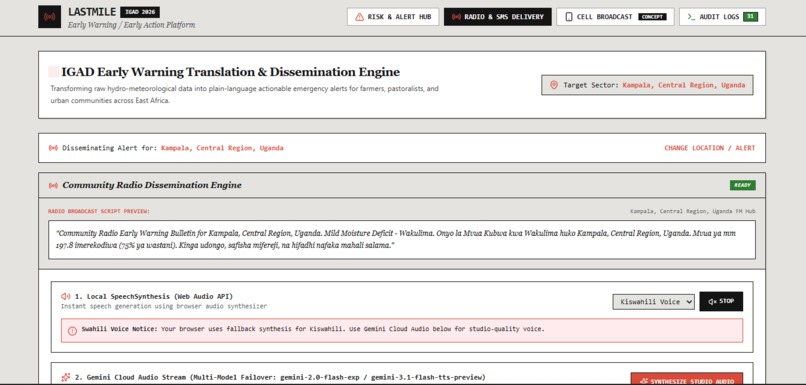The image size is (806, 385).
Task: Open the Cell Broadcast tab
Action: coord(615,16)
